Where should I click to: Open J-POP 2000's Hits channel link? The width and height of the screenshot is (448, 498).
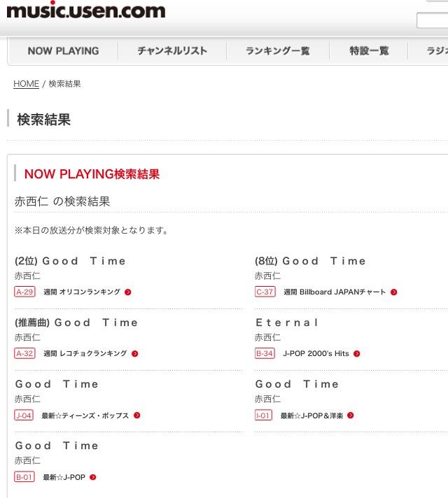(316, 353)
